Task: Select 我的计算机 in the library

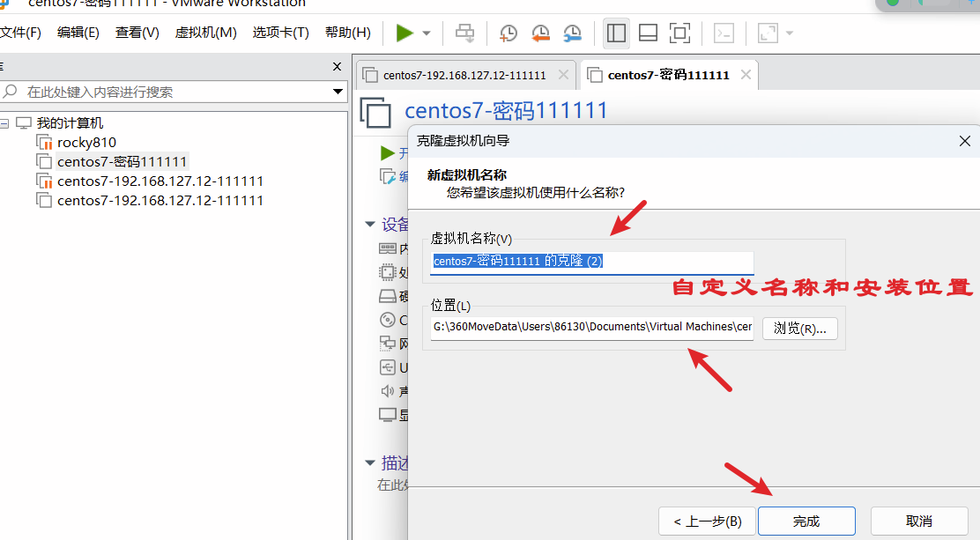Action: [70, 123]
